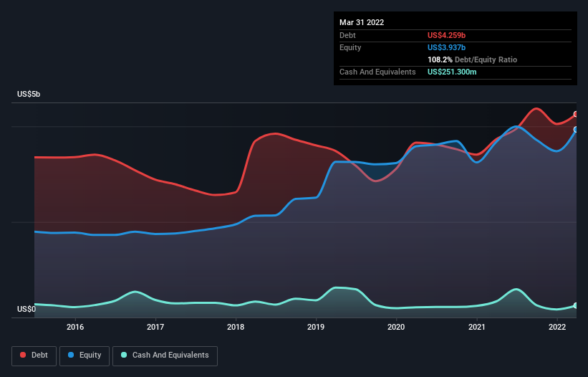This screenshot has height=377, width=588.
Task: Click the tooltip Equity row label
Action: pyautogui.click(x=350, y=47)
